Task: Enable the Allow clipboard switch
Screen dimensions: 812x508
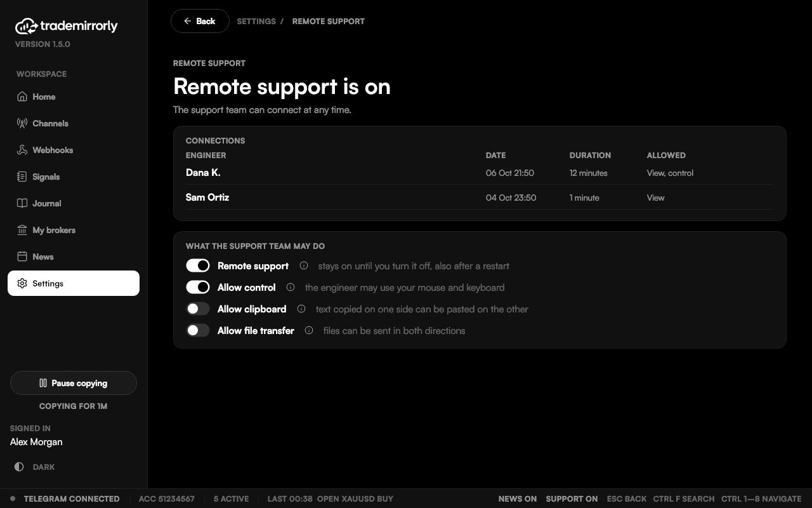Action: coord(198,309)
